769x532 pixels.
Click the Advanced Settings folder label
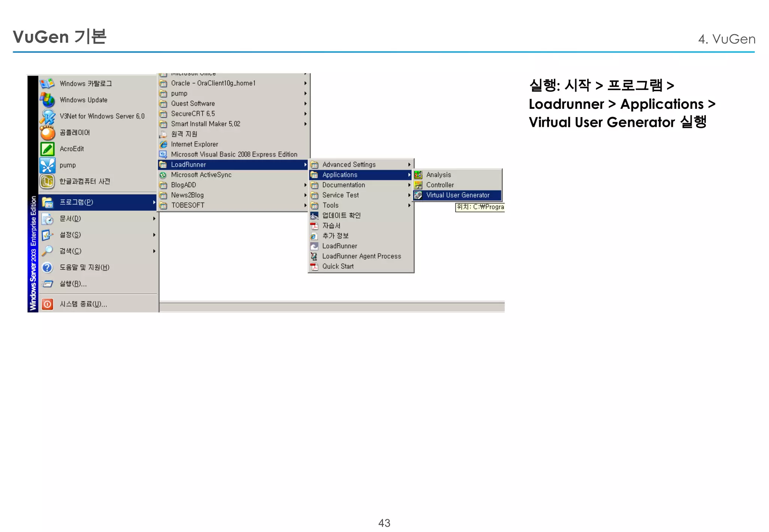(x=349, y=165)
